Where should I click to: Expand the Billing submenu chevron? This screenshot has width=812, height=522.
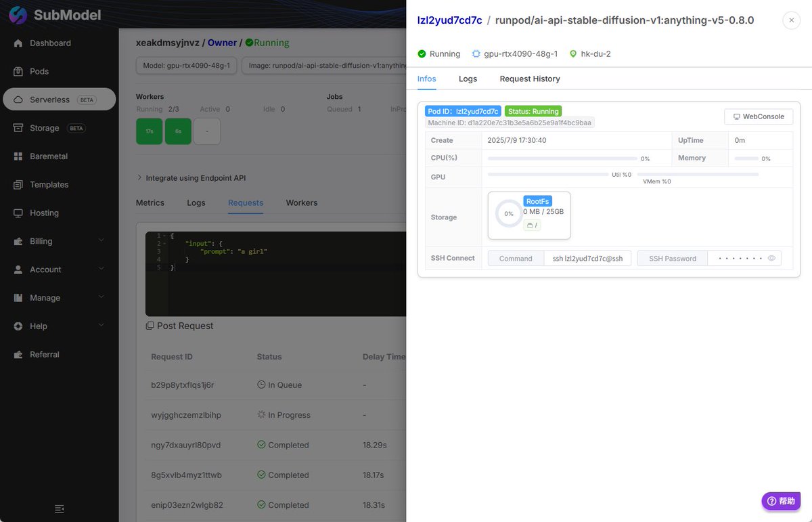pyautogui.click(x=101, y=241)
